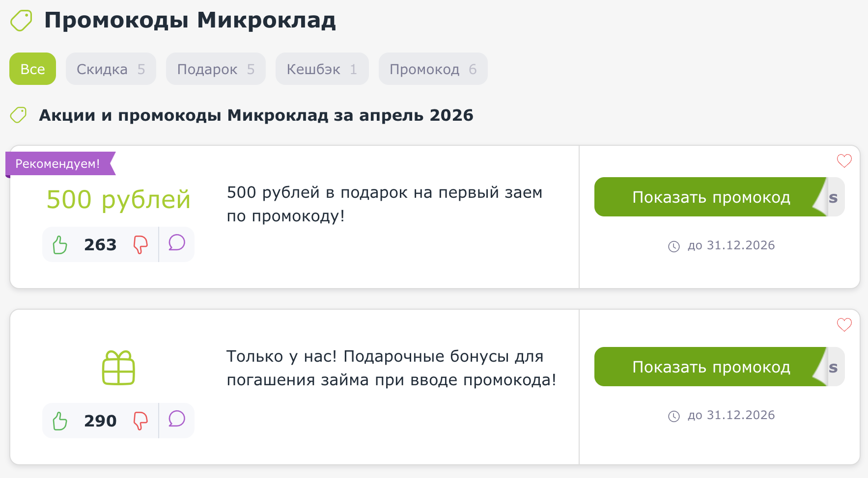This screenshot has width=868, height=478.
Task: Open comments for the gift bonus promo
Action: [x=176, y=420]
